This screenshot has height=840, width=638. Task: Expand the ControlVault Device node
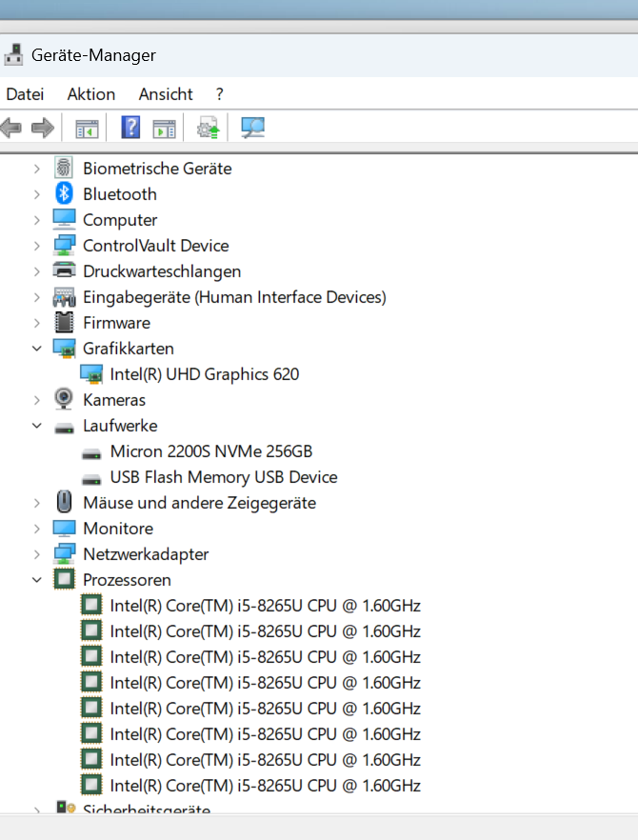pyautogui.click(x=36, y=246)
